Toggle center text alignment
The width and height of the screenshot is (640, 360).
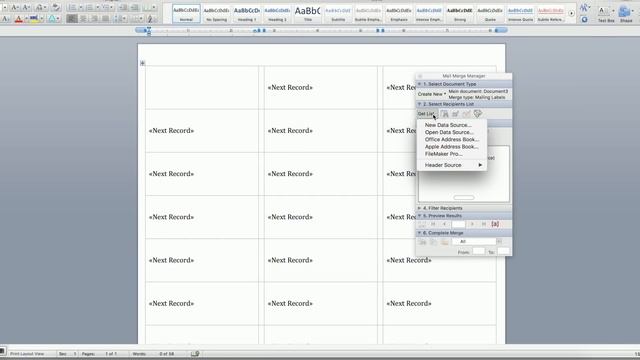(x=83, y=19)
